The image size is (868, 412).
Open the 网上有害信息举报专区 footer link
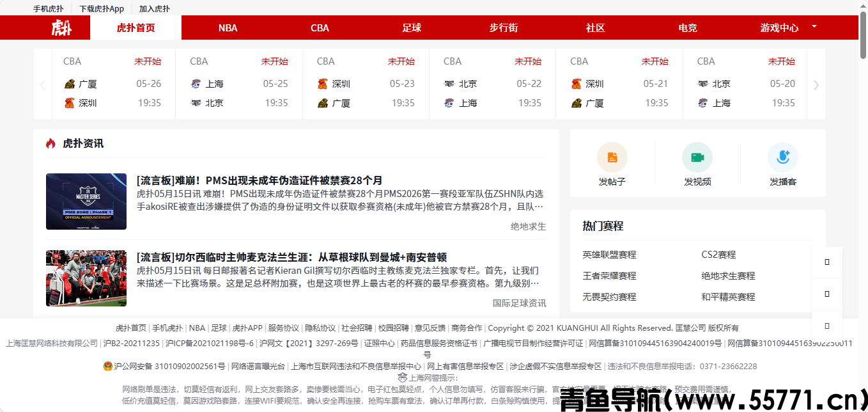465,367
